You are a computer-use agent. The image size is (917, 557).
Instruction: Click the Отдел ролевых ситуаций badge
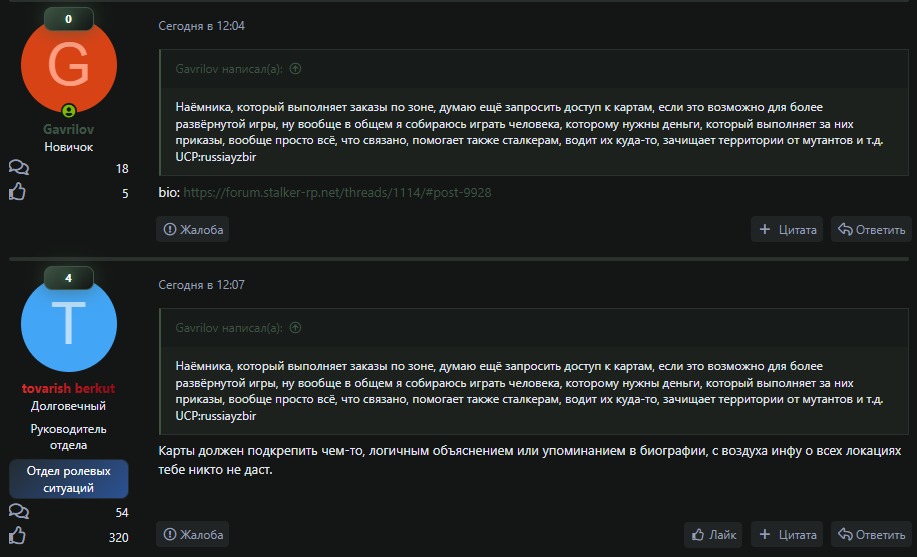[x=68, y=479]
